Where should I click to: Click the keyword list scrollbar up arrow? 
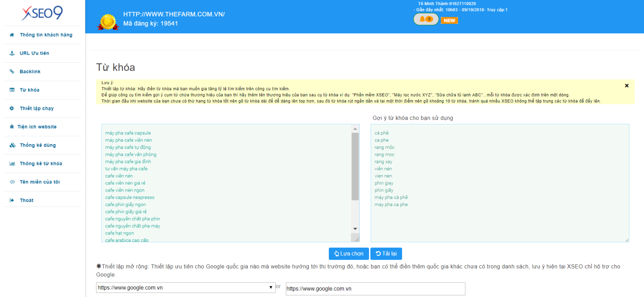tap(355, 129)
